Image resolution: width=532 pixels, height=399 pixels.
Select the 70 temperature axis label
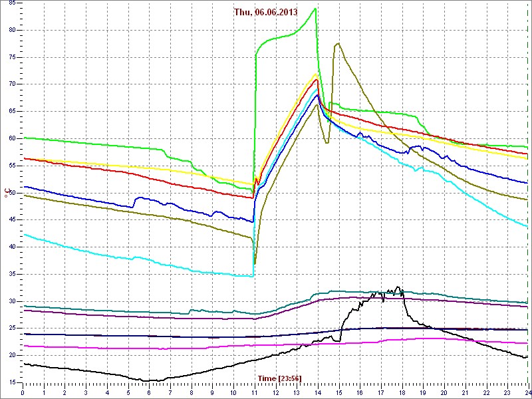(11, 84)
